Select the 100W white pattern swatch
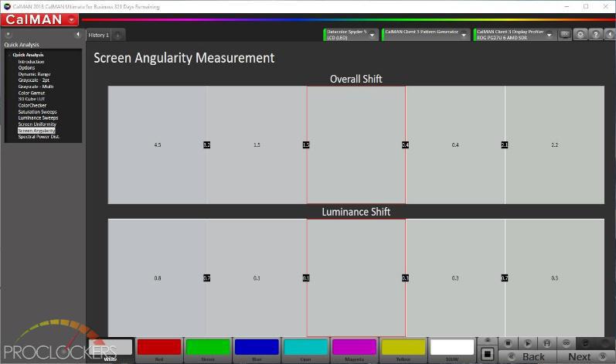The height and width of the screenshot is (364, 616). 452,350
